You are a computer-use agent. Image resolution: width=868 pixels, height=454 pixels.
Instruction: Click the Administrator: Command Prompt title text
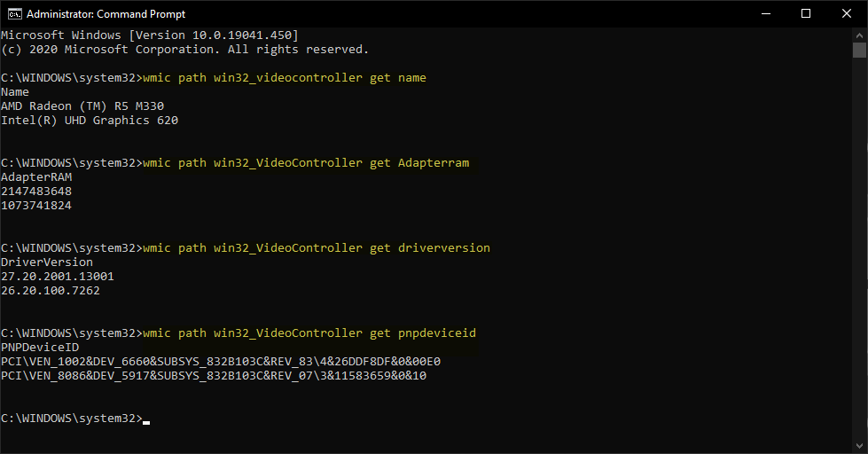point(106,14)
